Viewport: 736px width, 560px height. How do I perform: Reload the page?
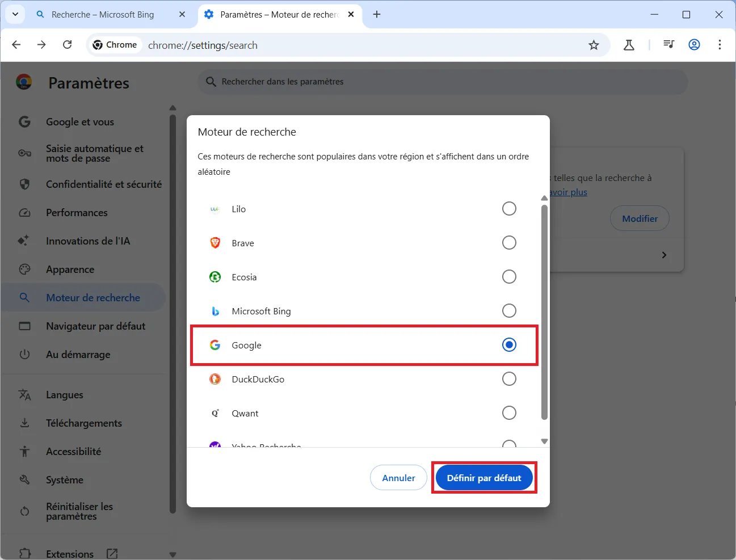[x=67, y=44]
